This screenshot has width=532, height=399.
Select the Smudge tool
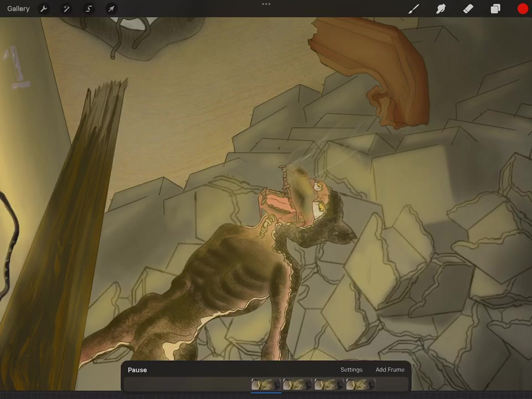[441, 9]
